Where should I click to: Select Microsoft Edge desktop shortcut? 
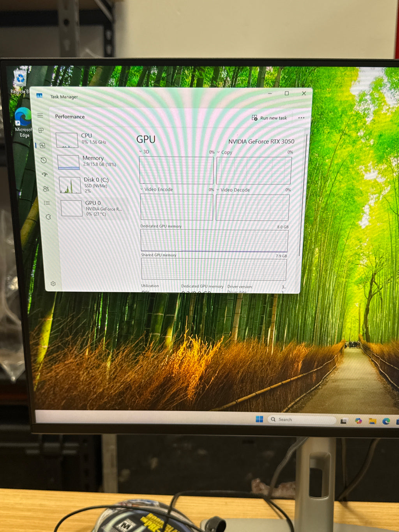coord(23,122)
